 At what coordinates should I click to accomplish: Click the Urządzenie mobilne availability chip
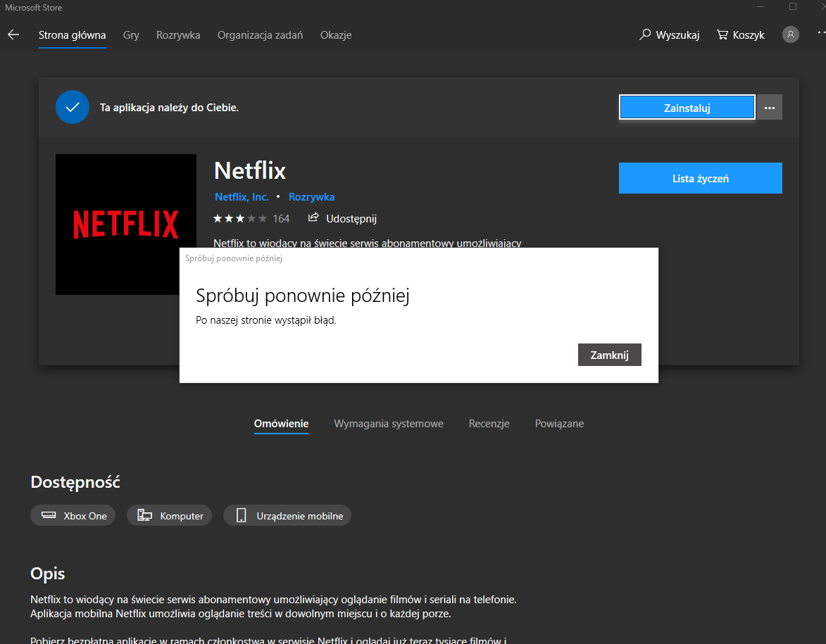(x=287, y=515)
